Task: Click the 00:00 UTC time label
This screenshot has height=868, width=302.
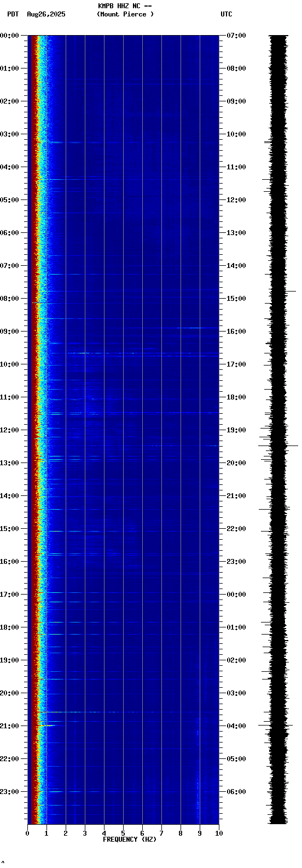Action: [236, 595]
